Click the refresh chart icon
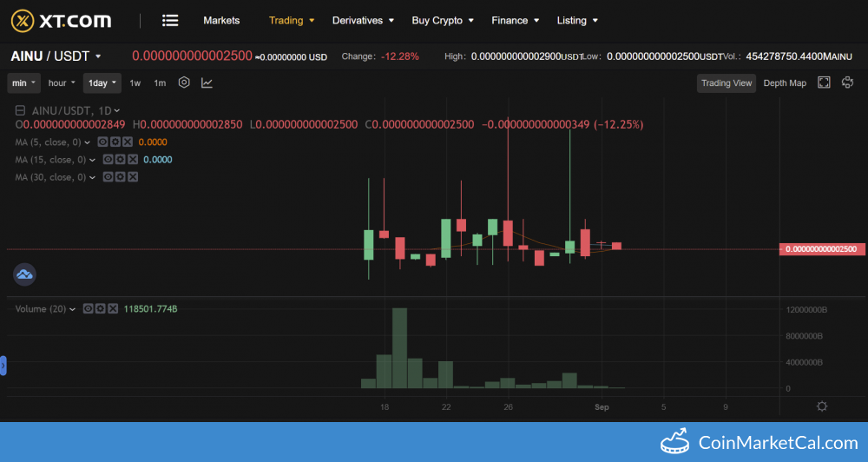Screen dimensions: 868x462 846,82
